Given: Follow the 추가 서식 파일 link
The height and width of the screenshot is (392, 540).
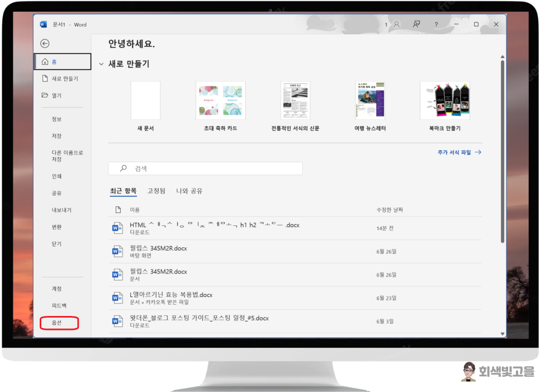Looking at the screenshot, I should click(459, 152).
